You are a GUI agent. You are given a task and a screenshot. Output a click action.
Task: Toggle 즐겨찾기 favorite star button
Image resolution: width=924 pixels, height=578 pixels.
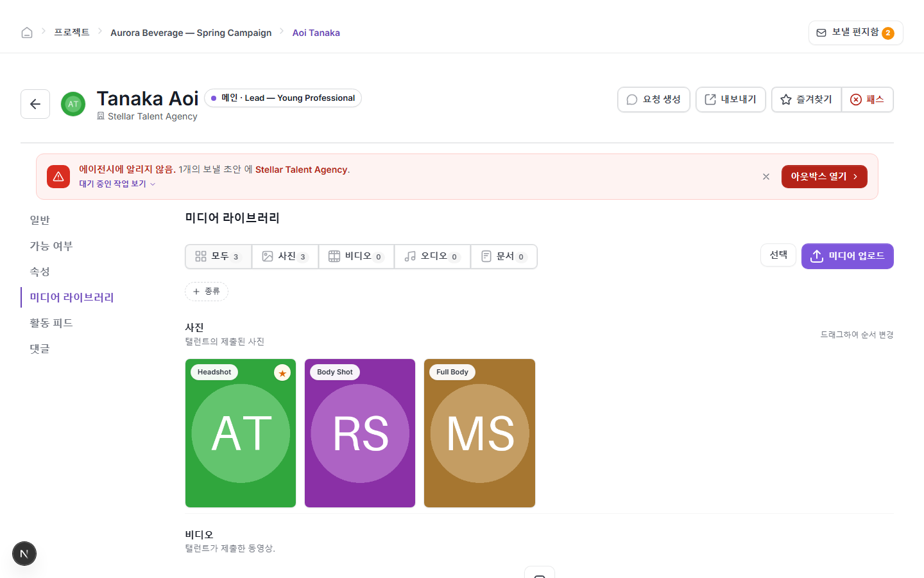(x=806, y=100)
